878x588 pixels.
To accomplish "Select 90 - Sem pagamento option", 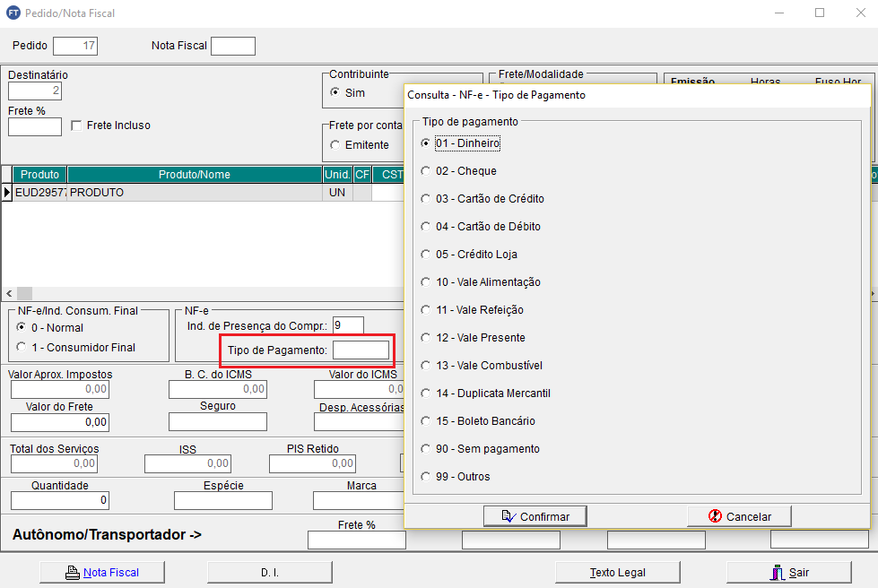I will click(480, 449).
